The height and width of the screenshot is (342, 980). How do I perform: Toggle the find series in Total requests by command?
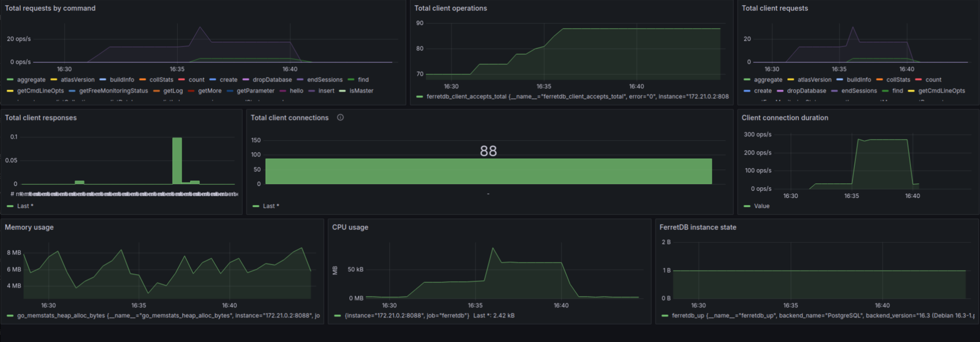[x=363, y=79]
